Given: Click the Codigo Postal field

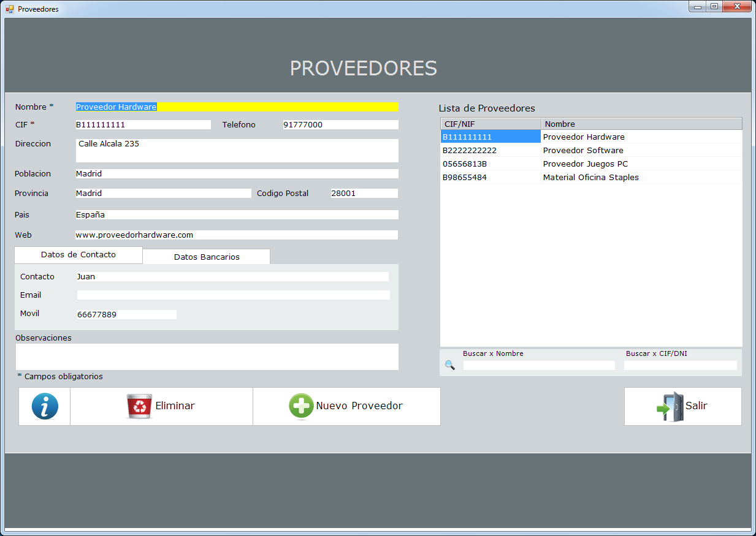Looking at the screenshot, I should (364, 194).
